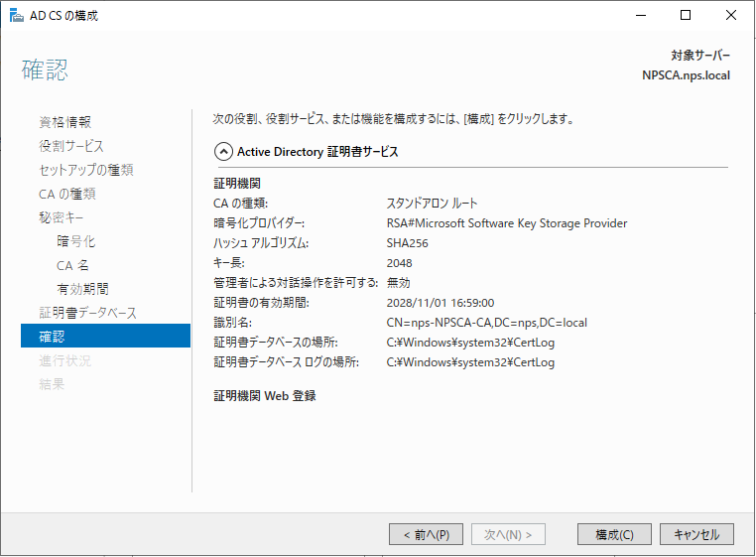Click the 証明書の有効期間: label
The image size is (756, 557).
click(261, 303)
